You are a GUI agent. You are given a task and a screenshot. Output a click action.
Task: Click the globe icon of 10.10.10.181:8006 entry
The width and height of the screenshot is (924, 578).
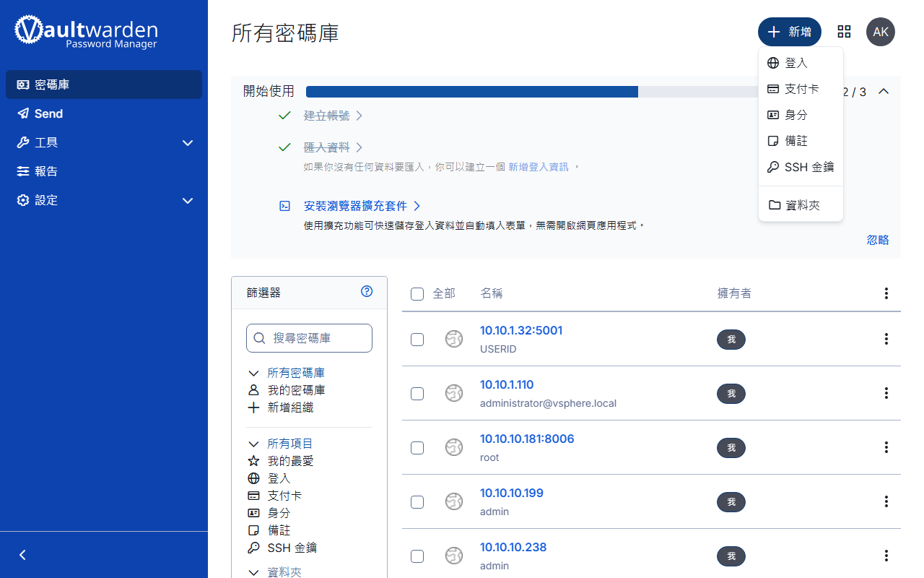pos(454,447)
